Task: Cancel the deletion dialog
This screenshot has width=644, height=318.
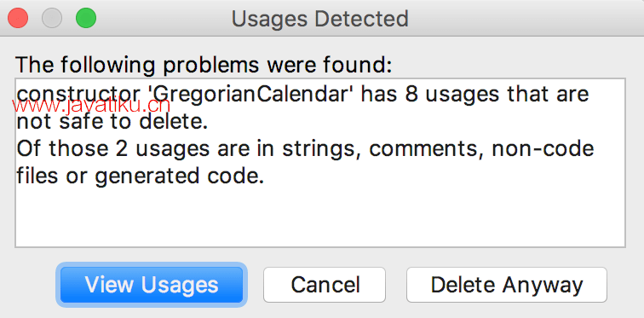Action: (325, 285)
